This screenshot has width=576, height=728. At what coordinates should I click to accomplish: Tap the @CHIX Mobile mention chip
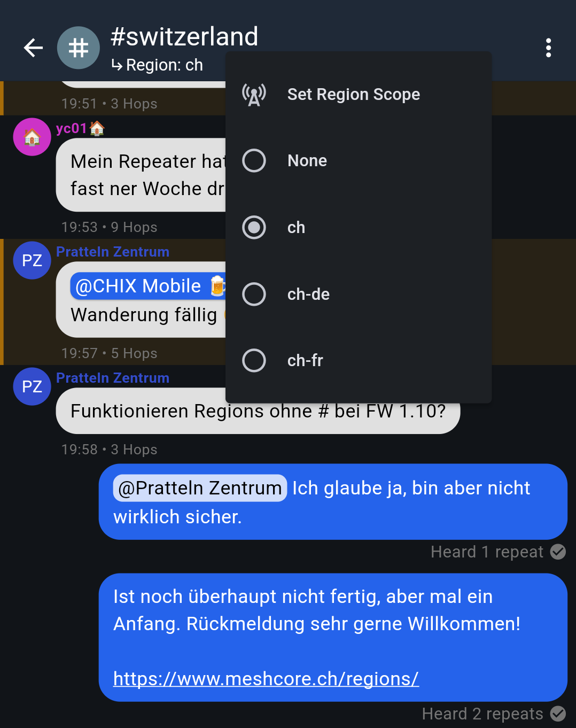[x=148, y=286]
